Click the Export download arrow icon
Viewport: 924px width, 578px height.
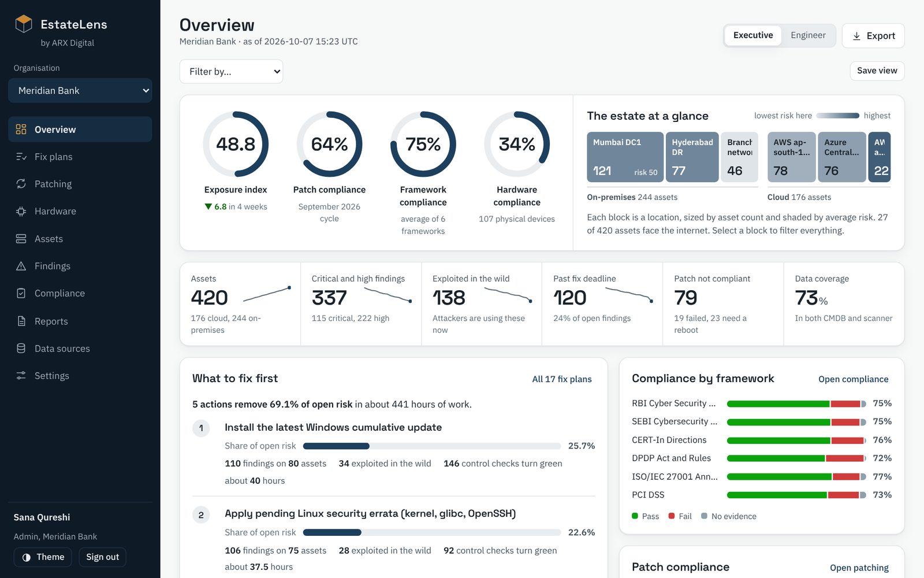pos(856,36)
